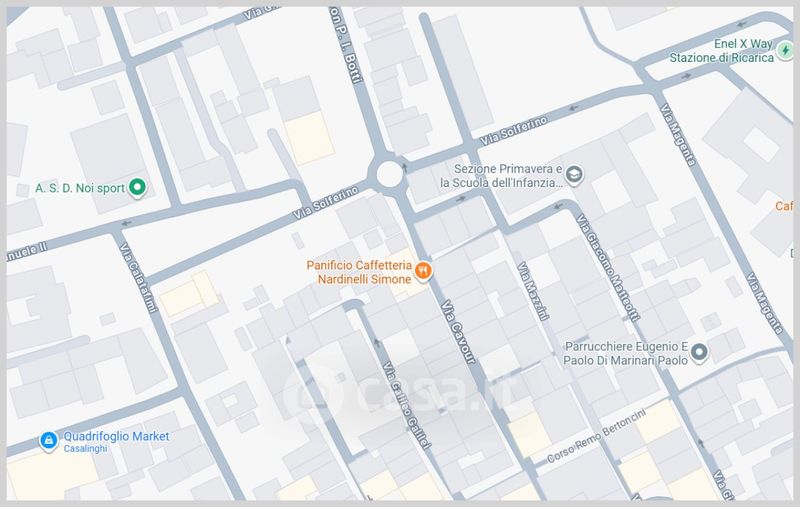Image resolution: width=800 pixels, height=507 pixels.
Task: Select the Quadrifoglio Market blue shopping icon
Action: 47,441
